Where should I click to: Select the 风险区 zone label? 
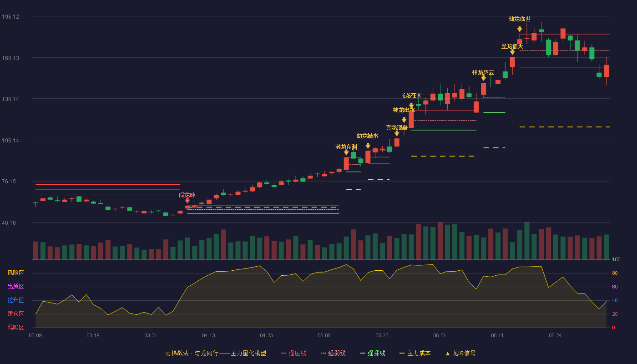[x=16, y=273]
